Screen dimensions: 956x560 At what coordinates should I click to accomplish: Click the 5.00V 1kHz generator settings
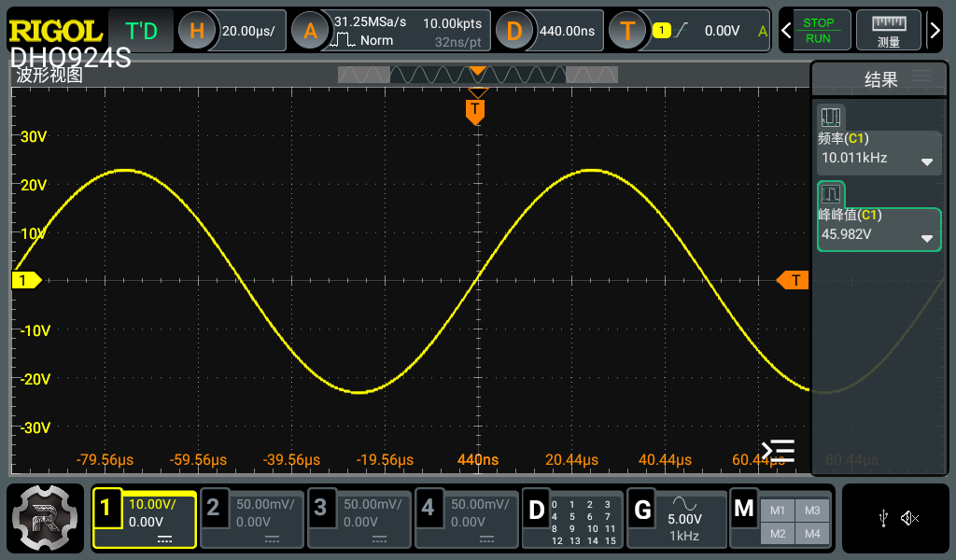point(684,527)
